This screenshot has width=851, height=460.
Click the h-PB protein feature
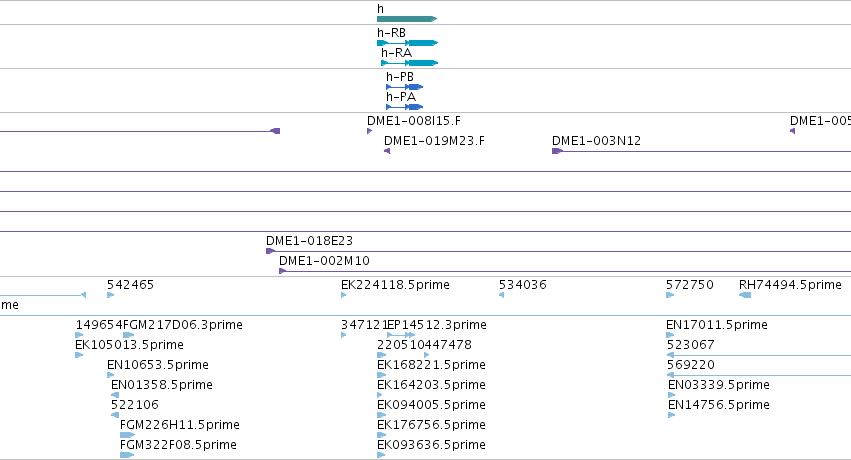click(x=404, y=87)
